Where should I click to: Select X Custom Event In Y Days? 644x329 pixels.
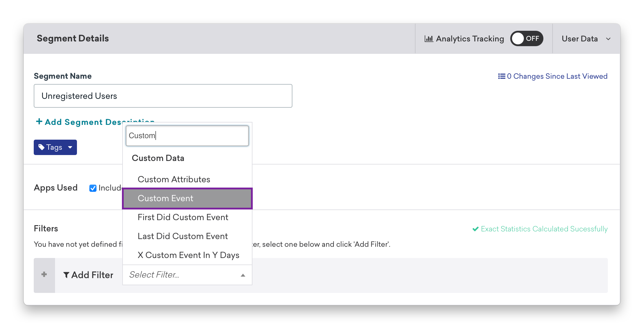click(x=187, y=255)
